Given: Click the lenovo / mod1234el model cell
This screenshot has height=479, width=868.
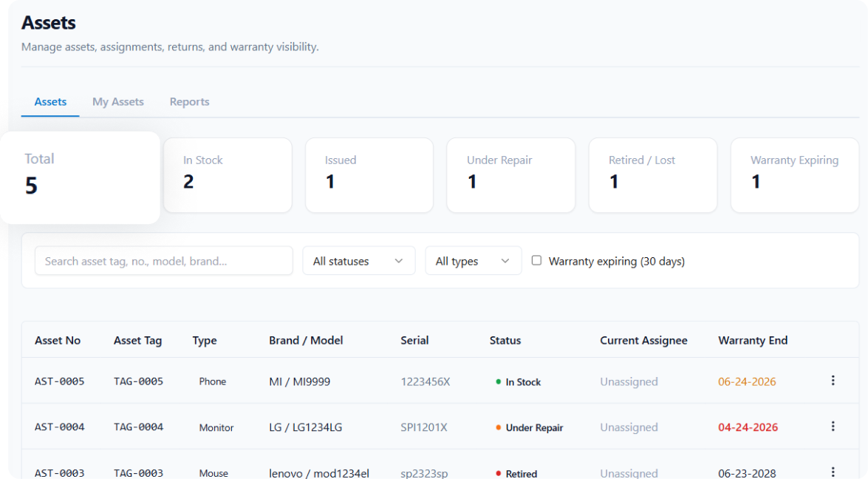Looking at the screenshot, I should (319, 473).
